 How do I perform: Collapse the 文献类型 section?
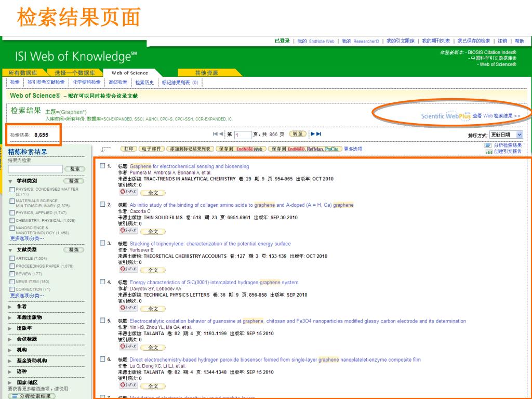pyautogui.click(x=10, y=250)
